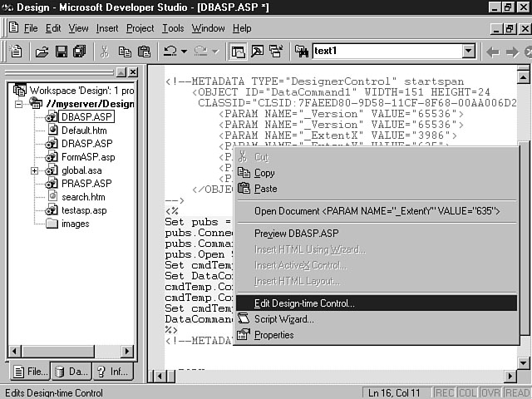Toggle the Workspace window toolbar icon
The image size is (532, 399).
point(238,52)
